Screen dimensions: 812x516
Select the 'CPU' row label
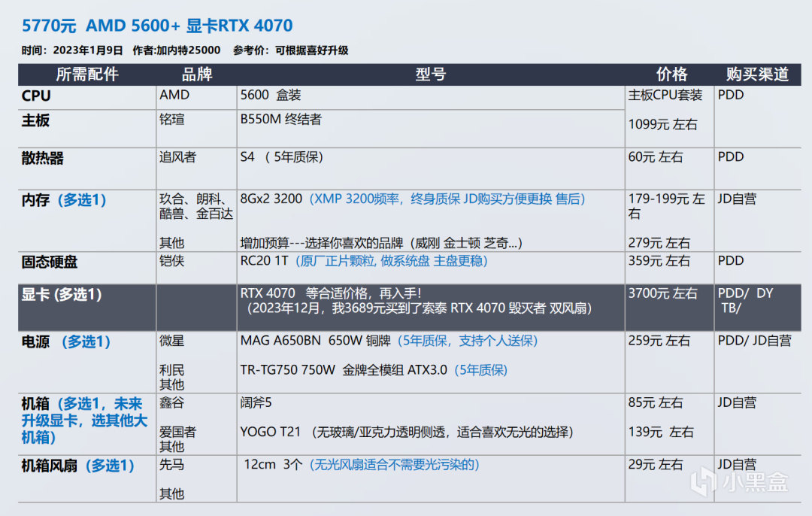(x=36, y=96)
